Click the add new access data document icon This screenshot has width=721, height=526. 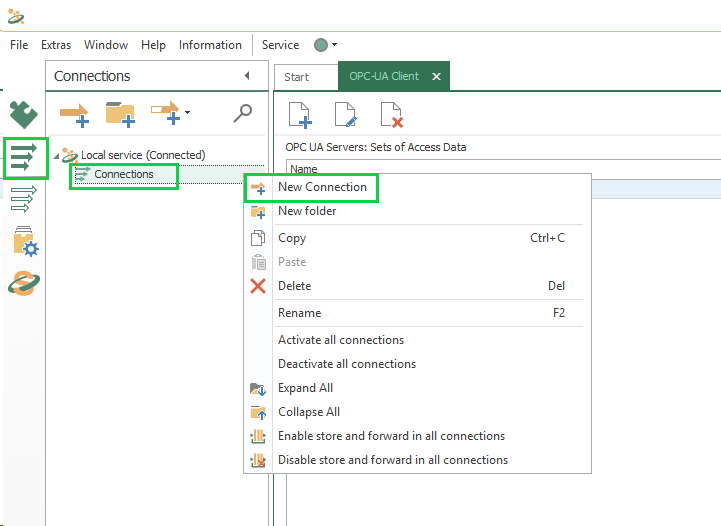pos(300,115)
